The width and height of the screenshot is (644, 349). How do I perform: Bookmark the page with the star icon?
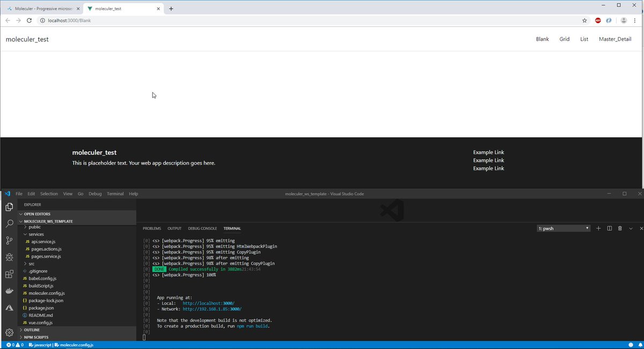(584, 20)
